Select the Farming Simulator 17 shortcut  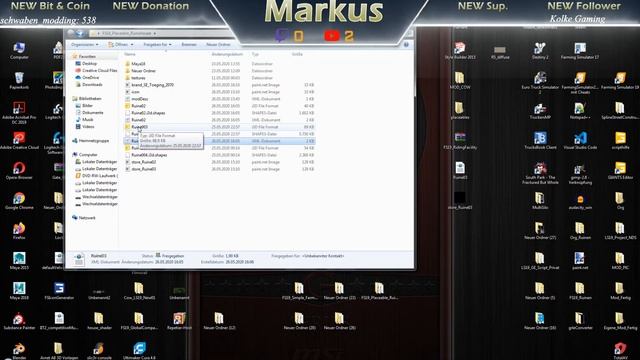[580, 51]
